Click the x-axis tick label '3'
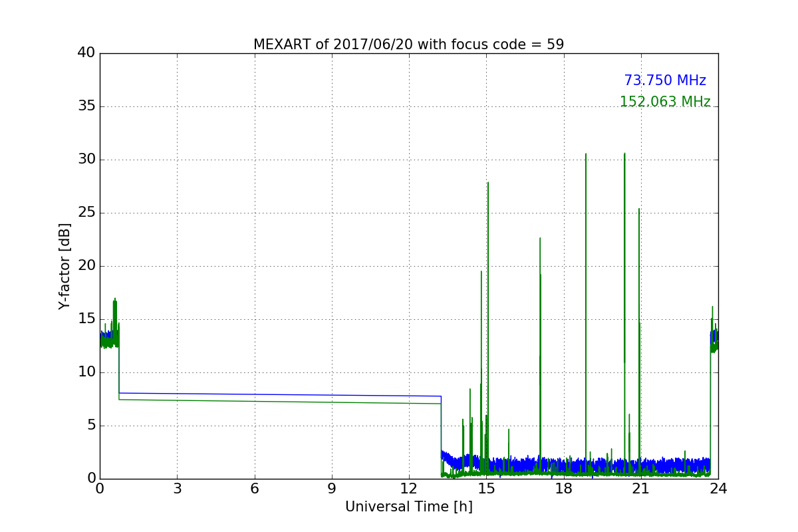The image size is (798, 532). (x=177, y=489)
